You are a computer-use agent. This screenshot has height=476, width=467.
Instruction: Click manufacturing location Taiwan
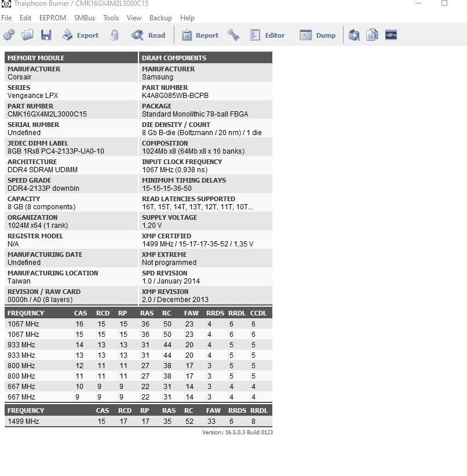[19, 281]
